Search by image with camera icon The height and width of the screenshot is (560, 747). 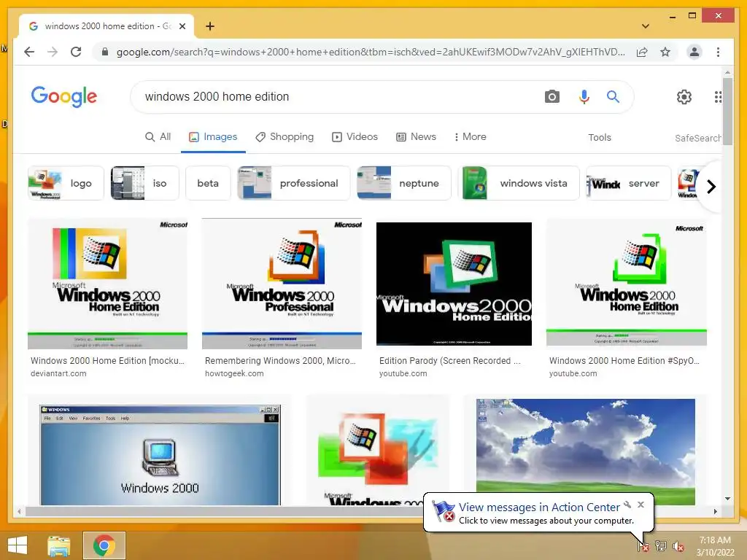(551, 97)
